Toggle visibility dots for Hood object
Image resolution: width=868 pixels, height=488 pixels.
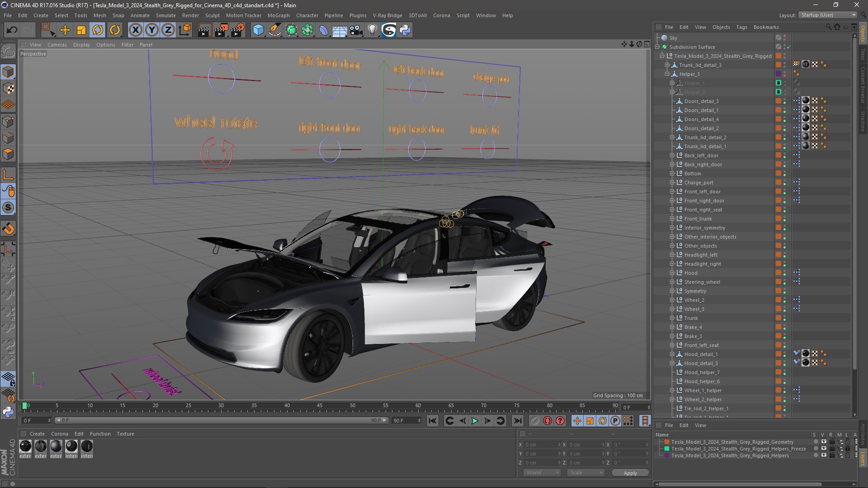point(785,273)
